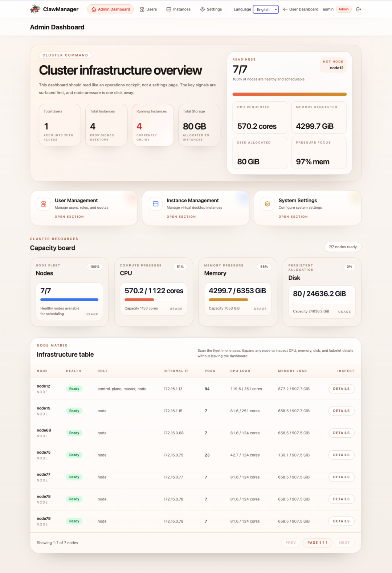Click the Admin role badge
The image size is (392, 573).
click(x=344, y=9)
